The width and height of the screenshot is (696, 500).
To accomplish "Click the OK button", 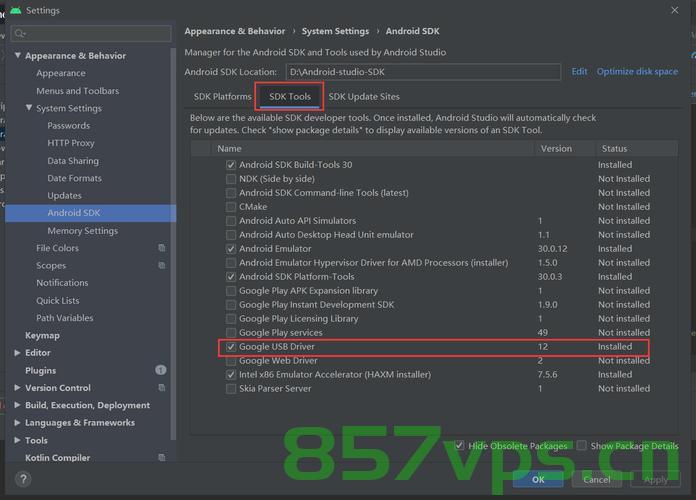I will tap(538, 480).
